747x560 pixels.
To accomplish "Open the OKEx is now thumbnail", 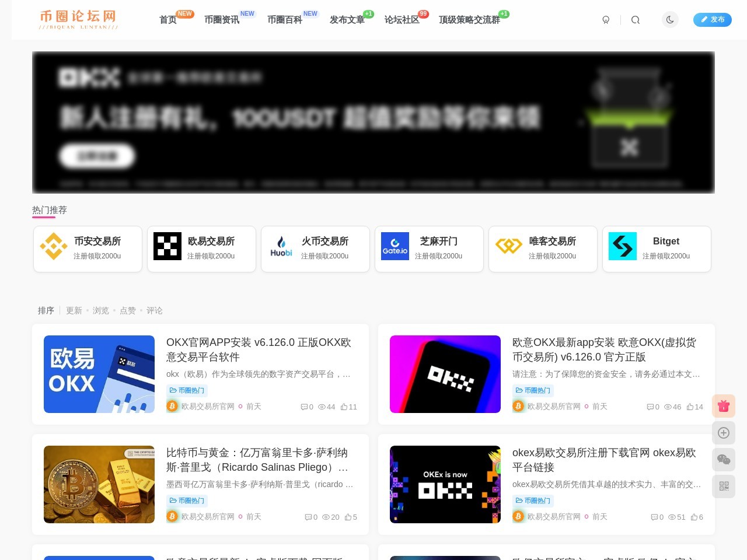I will pos(445,485).
